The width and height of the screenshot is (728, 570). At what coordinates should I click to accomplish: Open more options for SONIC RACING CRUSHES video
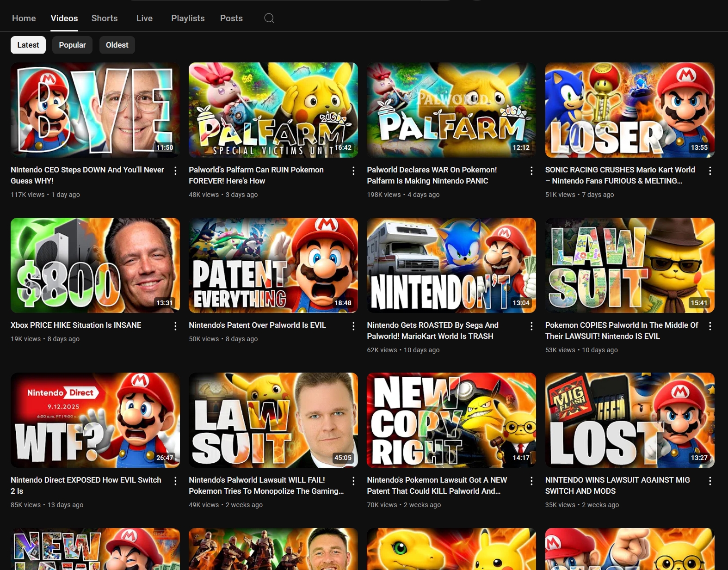click(x=710, y=171)
